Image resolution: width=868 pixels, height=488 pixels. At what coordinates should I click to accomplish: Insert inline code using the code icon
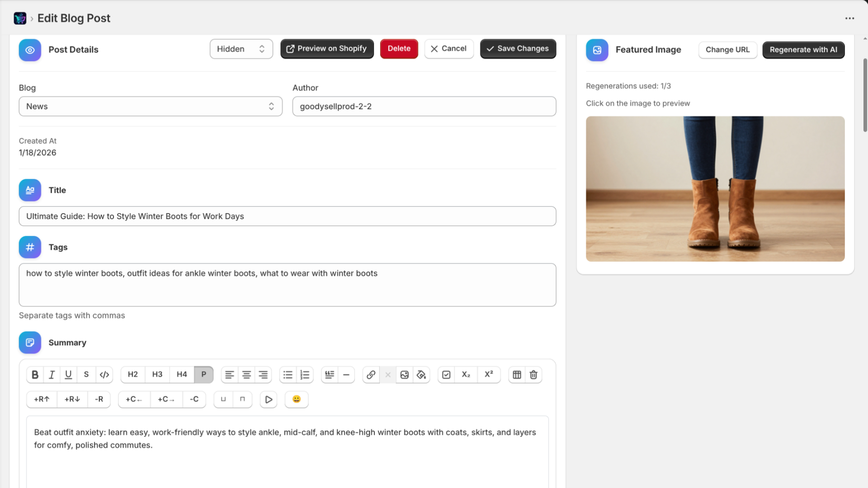pos(104,375)
